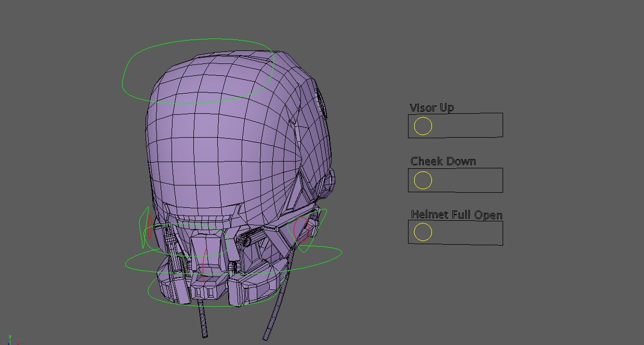Click the Helmet Full Open text label
Viewport: 644px width, 345px height.
pyautogui.click(x=456, y=214)
